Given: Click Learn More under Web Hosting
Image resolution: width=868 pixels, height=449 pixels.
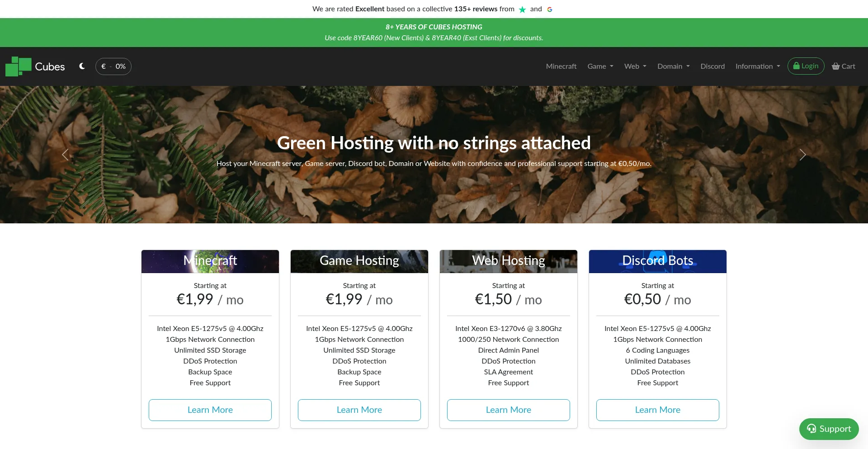Looking at the screenshot, I should 509,410.
